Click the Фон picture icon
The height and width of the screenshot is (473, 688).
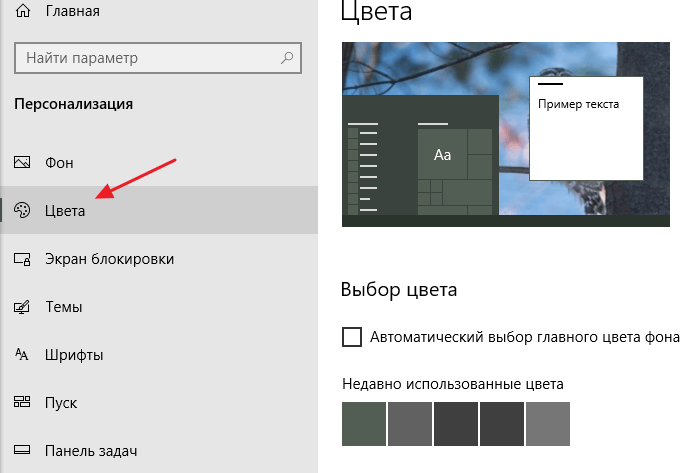coord(22,162)
